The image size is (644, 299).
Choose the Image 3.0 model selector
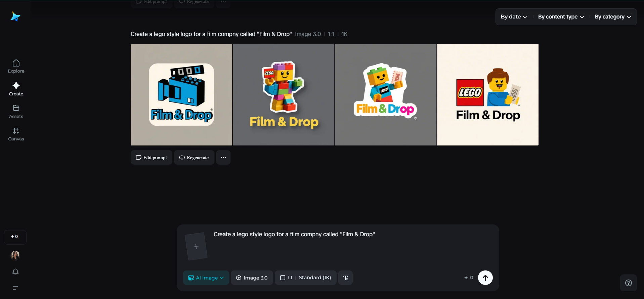click(x=252, y=277)
